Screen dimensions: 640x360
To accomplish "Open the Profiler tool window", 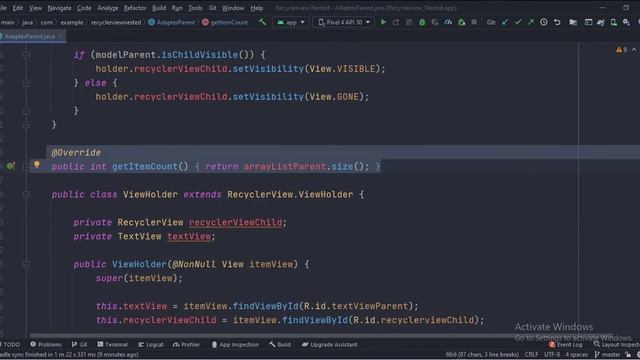I will [x=187, y=344].
